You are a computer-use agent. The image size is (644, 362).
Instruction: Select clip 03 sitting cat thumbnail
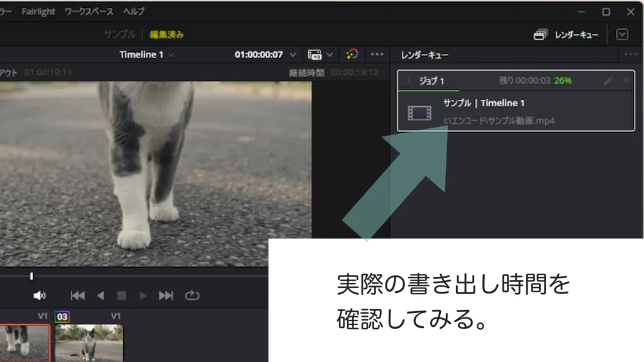(89, 343)
